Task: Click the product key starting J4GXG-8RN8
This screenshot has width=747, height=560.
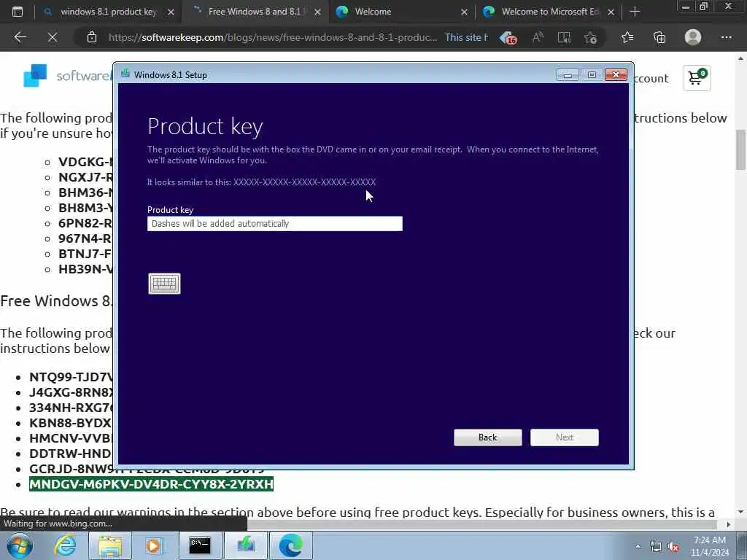Action: [71, 392]
